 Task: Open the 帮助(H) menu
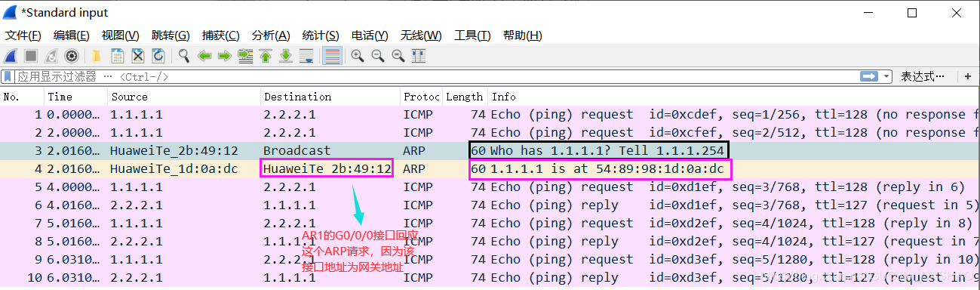point(522,35)
